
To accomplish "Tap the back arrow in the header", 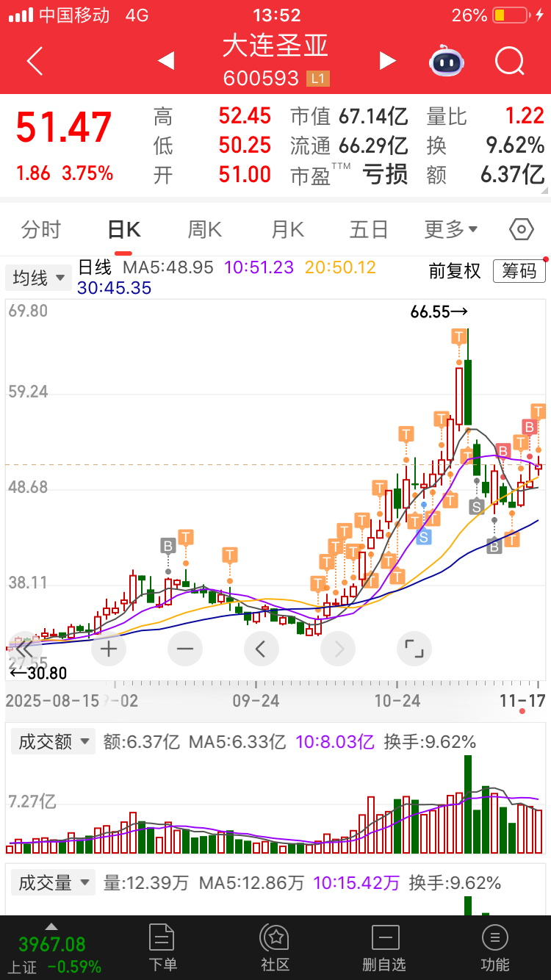I will [35, 61].
